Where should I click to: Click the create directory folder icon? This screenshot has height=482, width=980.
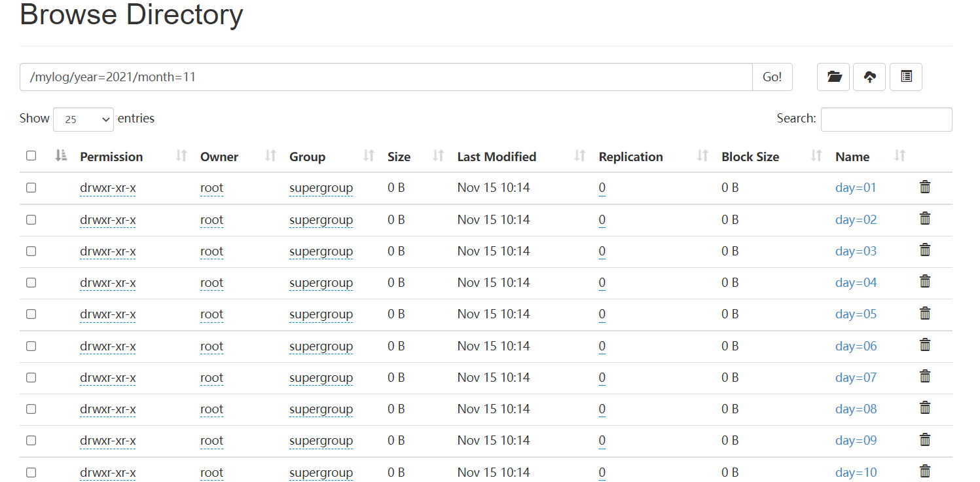tap(833, 77)
